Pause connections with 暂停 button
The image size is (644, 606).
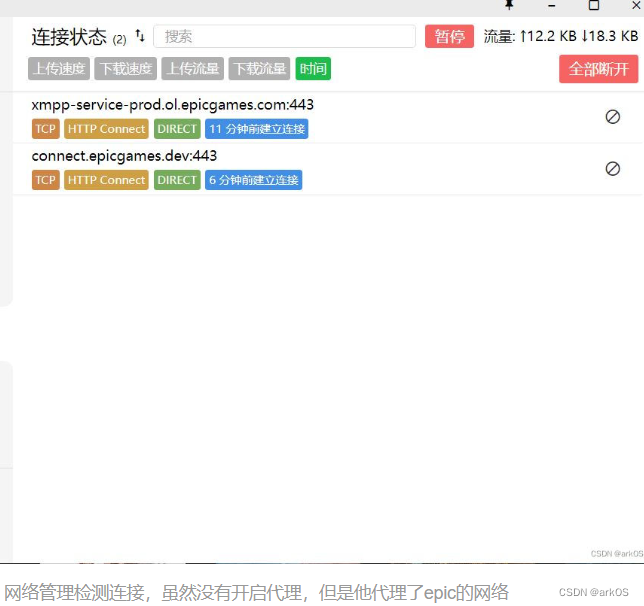tap(449, 37)
